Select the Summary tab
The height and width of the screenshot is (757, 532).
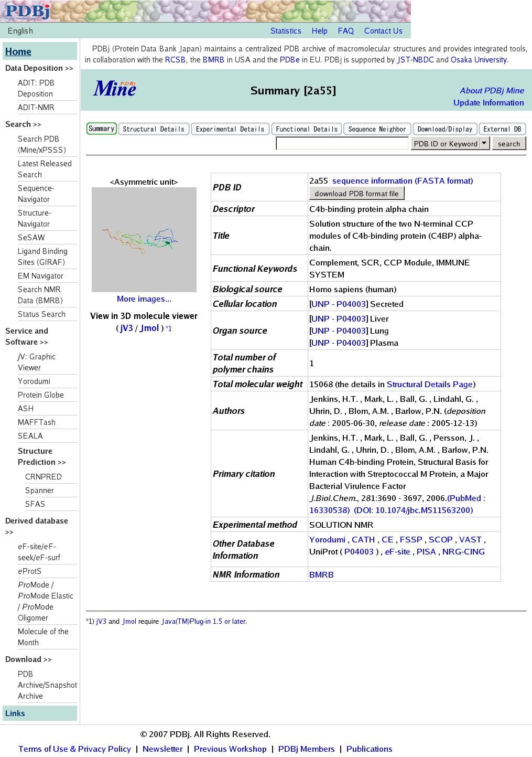click(101, 129)
